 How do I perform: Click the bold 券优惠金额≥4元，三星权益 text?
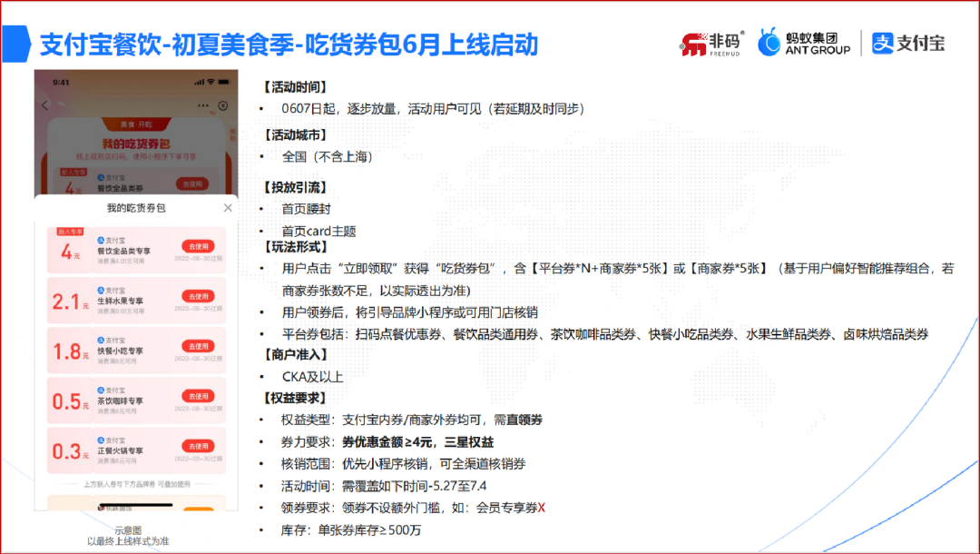point(417,442)
